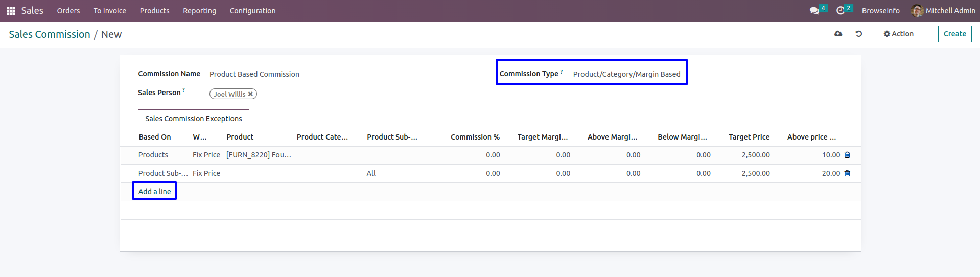Expand the Browseinfo company switcher
This screenshot has width=980, height=277.
point(880,11)
